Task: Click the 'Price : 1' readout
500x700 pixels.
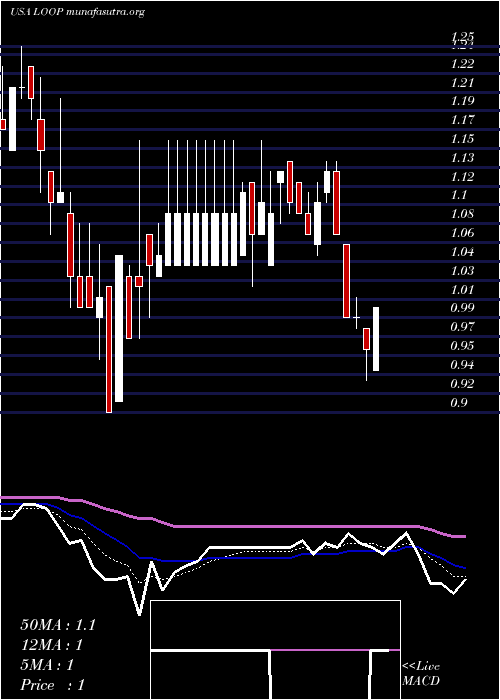Action: 53,685
